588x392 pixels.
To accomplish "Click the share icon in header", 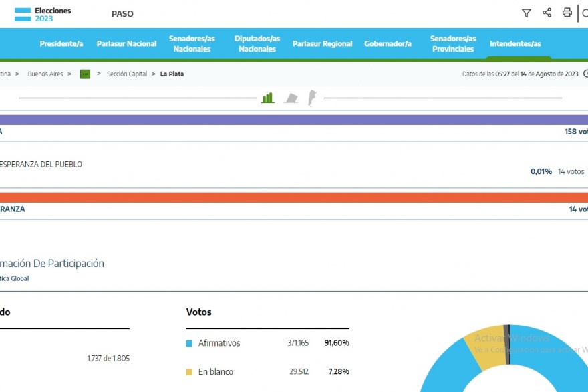I will [x=547, y=13].
